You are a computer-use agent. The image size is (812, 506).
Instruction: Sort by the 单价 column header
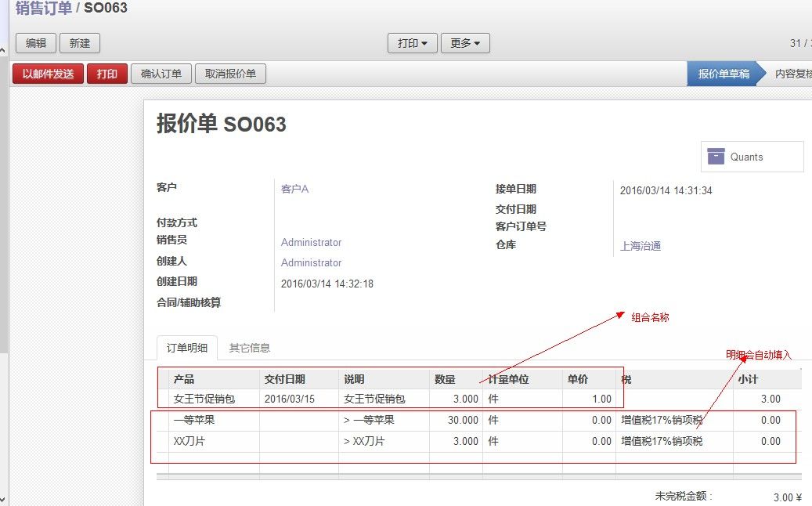(589, 379)
